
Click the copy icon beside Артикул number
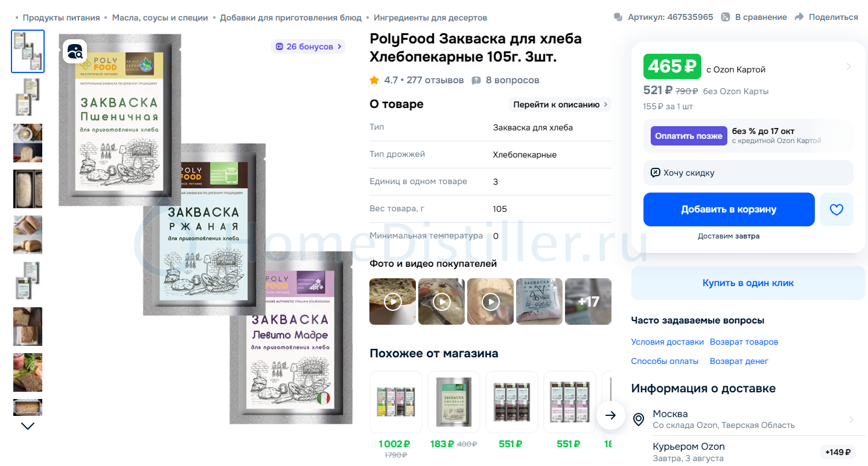[618, 17]
